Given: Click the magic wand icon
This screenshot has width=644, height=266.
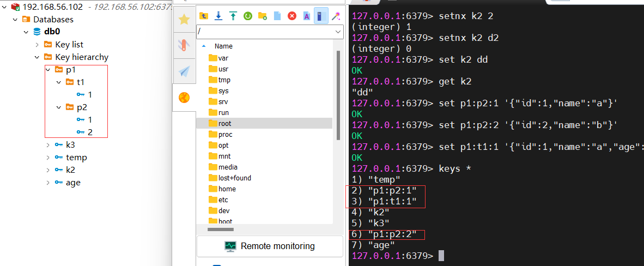Looking at the screenshot, I should pos(336,16).
